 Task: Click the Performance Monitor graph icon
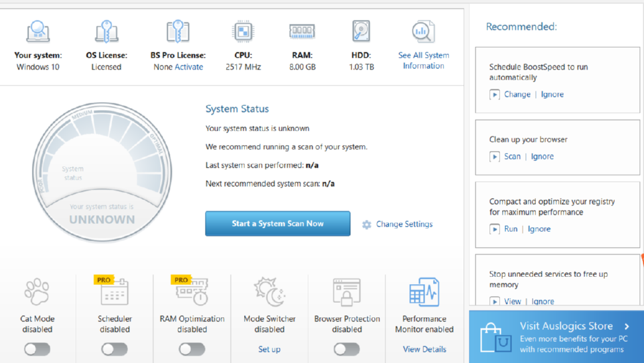424,292
